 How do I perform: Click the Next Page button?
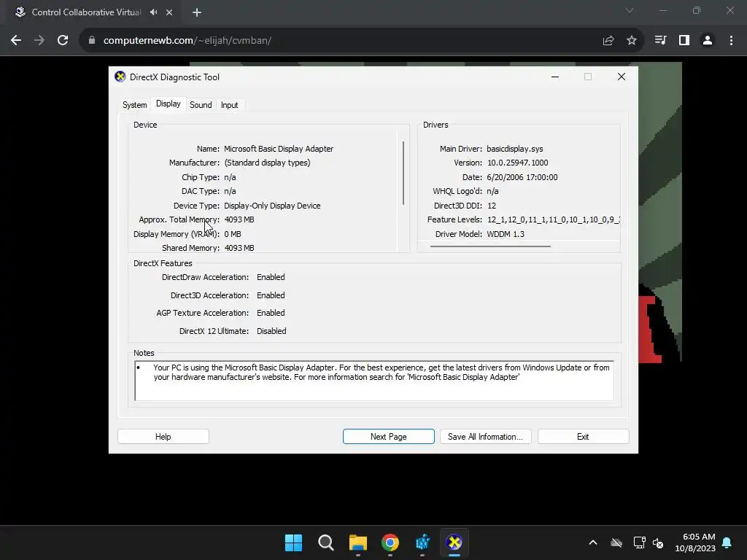click(388, 437)
